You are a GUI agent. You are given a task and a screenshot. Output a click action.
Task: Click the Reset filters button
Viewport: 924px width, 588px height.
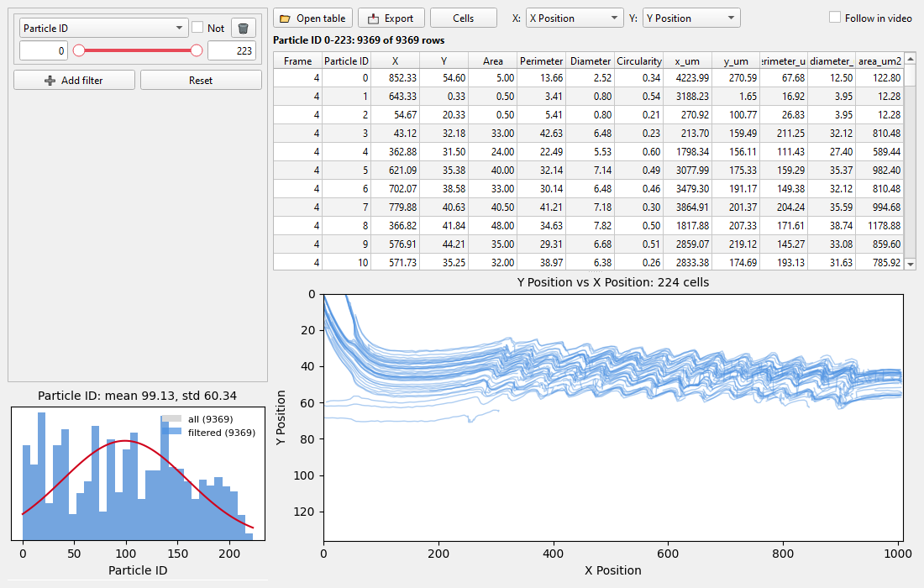coord(201,80)
